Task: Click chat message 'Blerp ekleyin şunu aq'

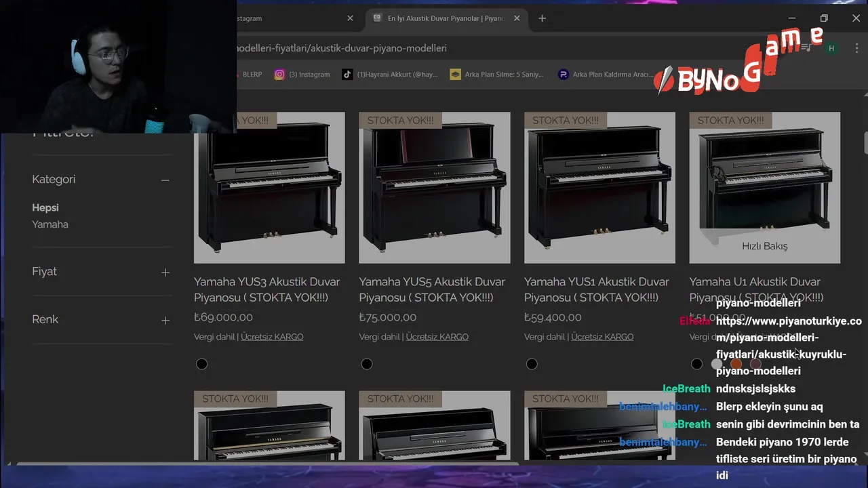Action: coord(769,407)
